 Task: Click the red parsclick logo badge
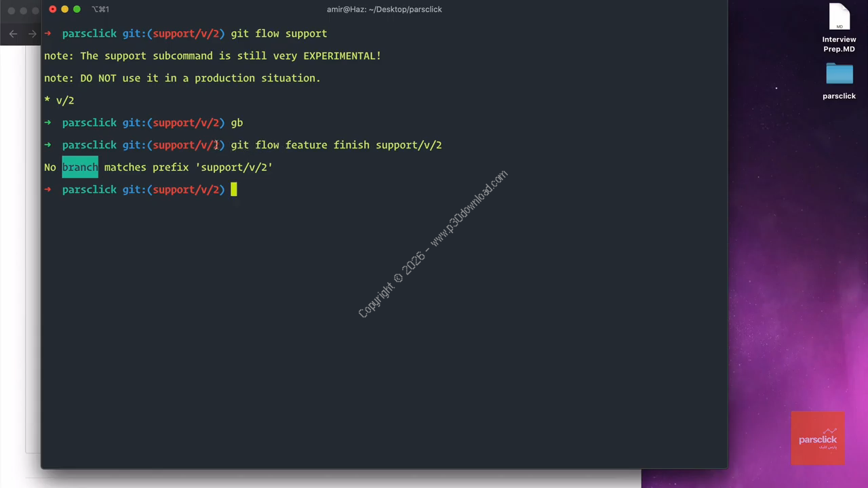(817, 439)
